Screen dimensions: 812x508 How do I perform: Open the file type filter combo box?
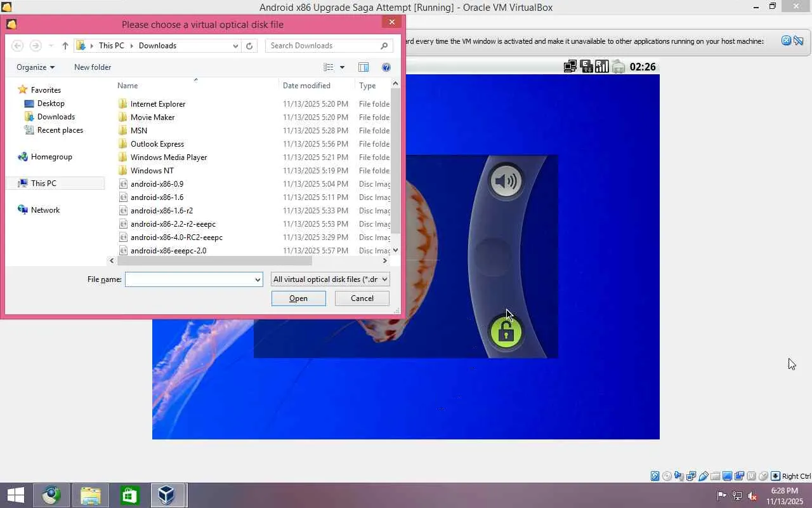[330, 279]
